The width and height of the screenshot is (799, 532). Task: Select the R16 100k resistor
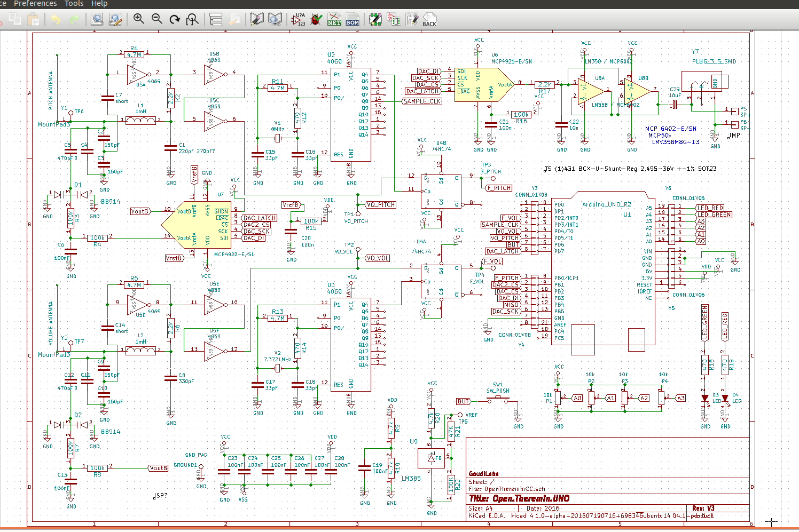pos(521,114)
